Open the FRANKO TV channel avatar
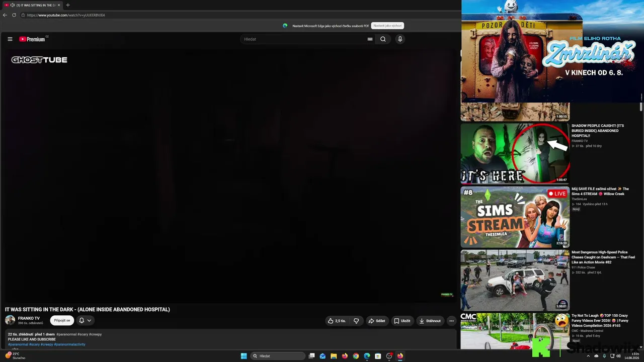 click(10, 320)
